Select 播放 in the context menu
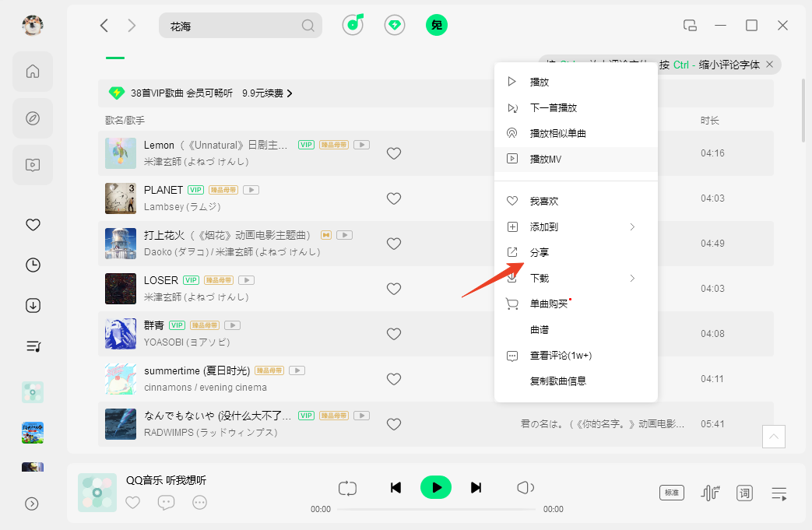The image size is (812, 530). 576,82
